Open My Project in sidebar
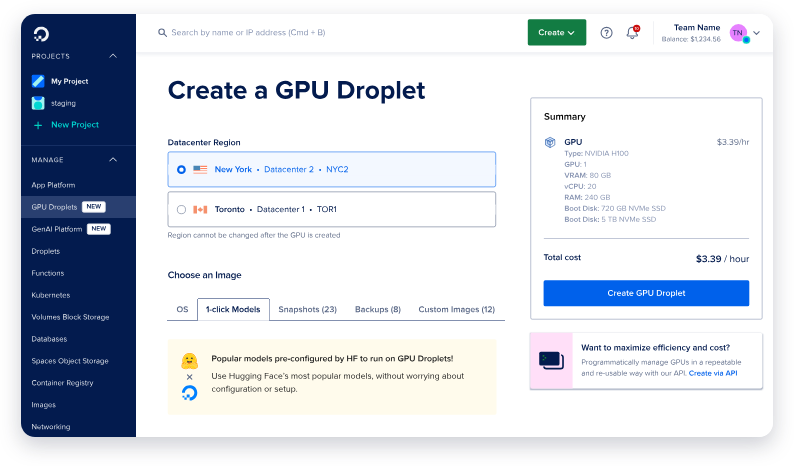The height and width of the screenshot is (466, 794). [69, 81]
